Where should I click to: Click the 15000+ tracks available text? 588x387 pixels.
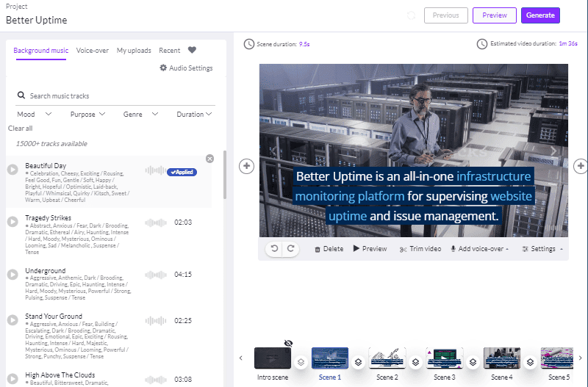[x=51, y=143]
